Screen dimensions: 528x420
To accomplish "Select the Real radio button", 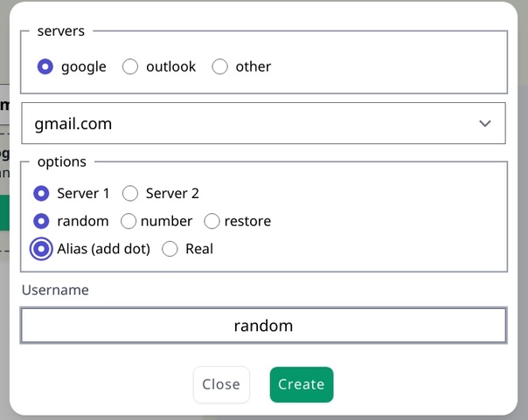I will (170, 249).
